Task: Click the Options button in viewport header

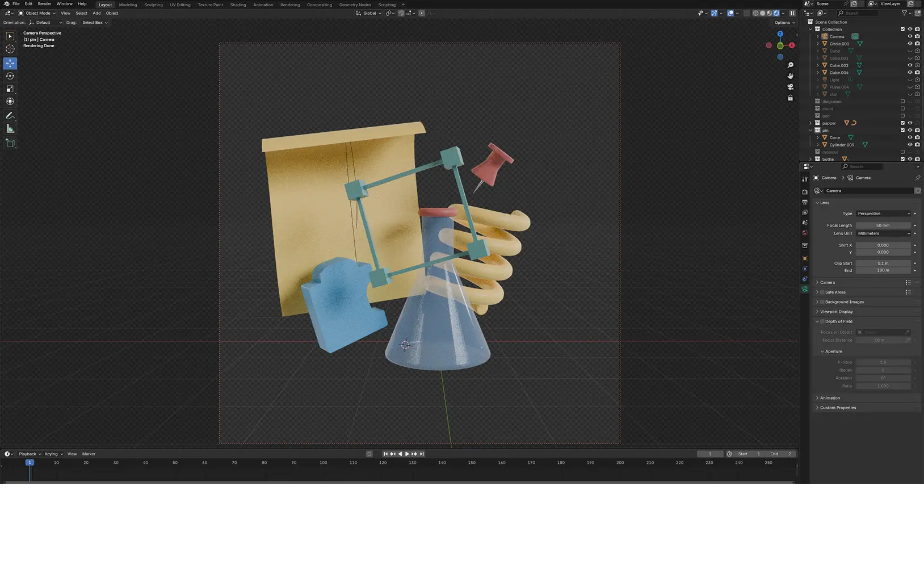Action: point(784,23)
